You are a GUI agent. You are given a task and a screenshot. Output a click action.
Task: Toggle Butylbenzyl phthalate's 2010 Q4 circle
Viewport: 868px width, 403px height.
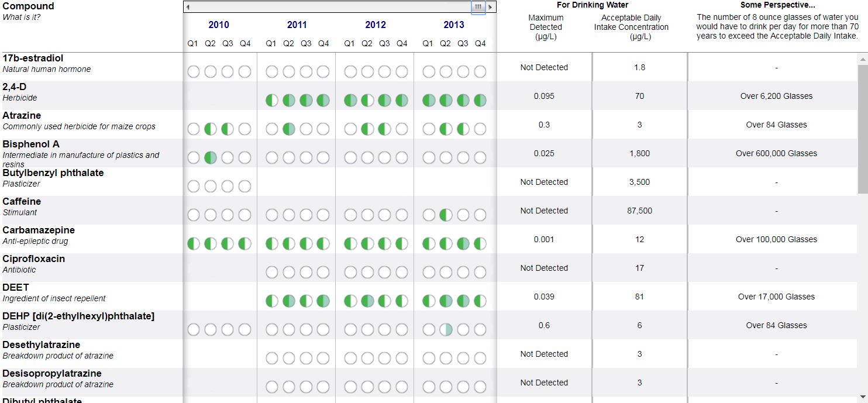tap(245, 186)
